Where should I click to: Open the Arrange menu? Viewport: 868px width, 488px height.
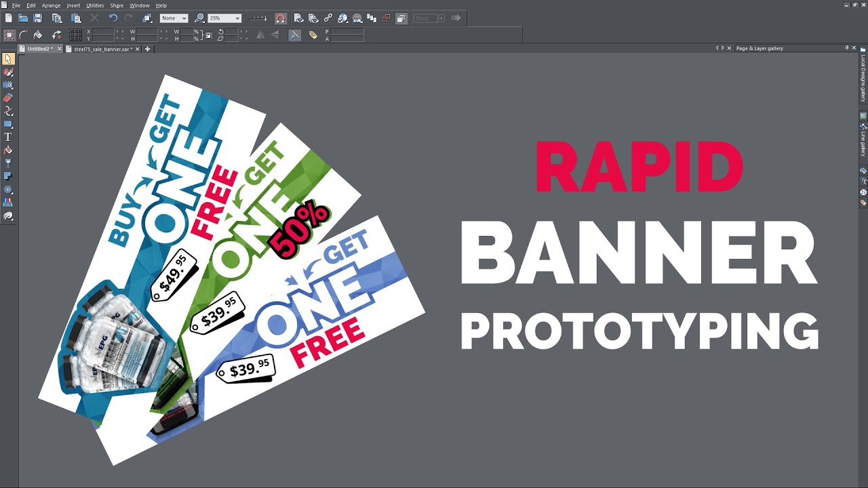[x=52, y=5]
